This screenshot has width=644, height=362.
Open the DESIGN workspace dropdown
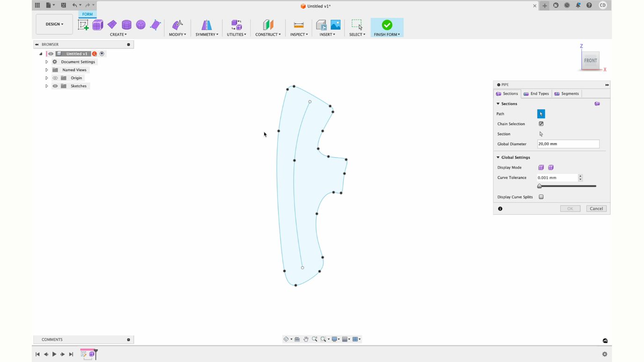54,24
